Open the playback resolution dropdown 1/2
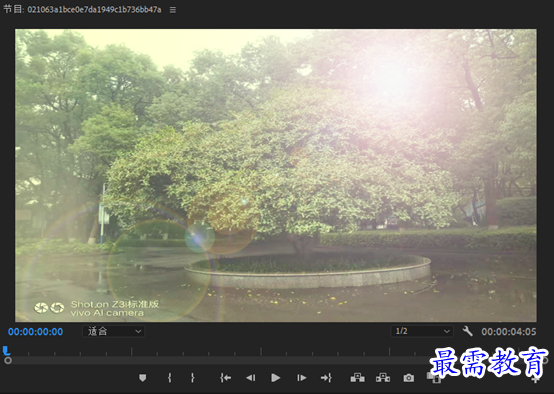This screenshot has width=554, height=394. (x=422, y=331)
